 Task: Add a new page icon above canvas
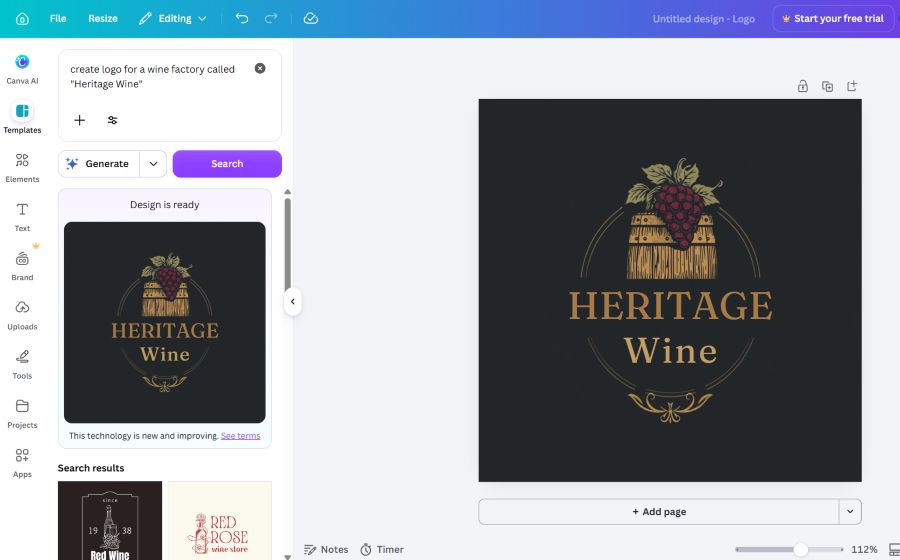(852, 86)
